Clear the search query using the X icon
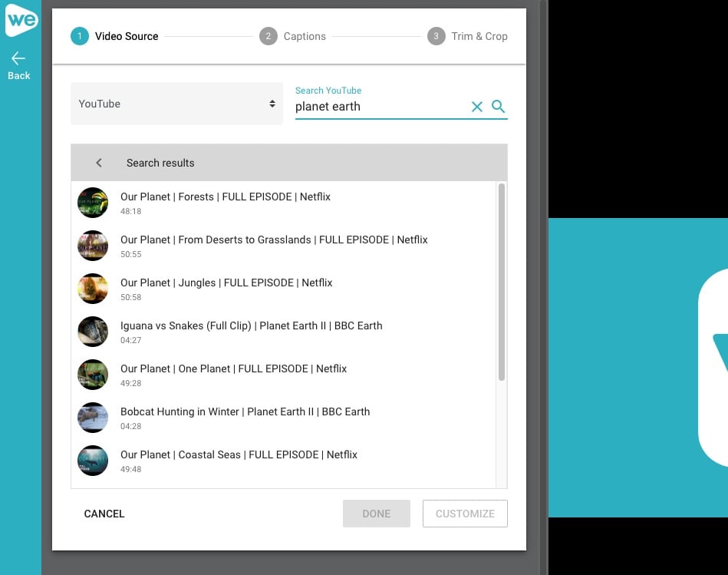This screenshot has height=575, width=728. tap(477, 107)
